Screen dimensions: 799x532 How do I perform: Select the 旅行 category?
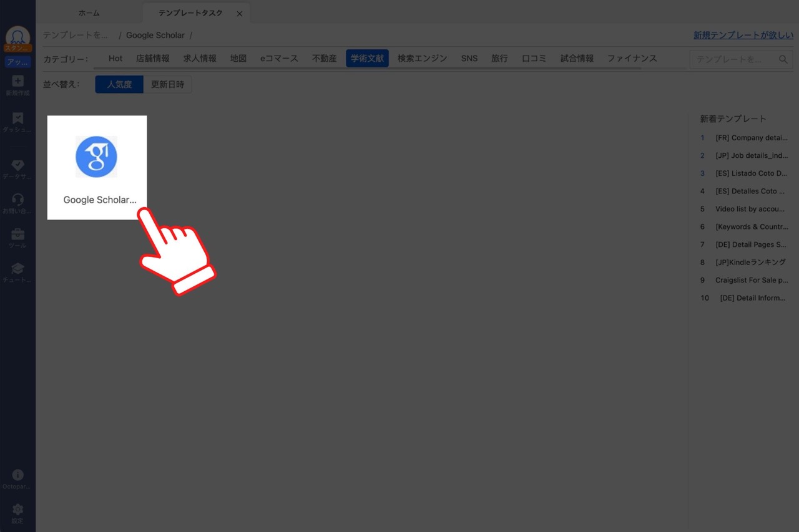click(x=499, y=59)
